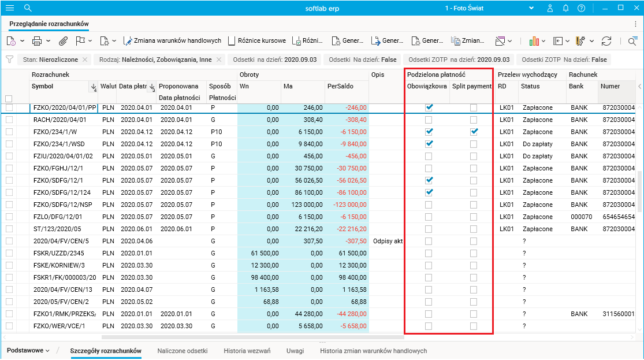Remove the Stan: Nierozliczone filter chip
This screenshot has height=360, width=644.
(85, 60)
